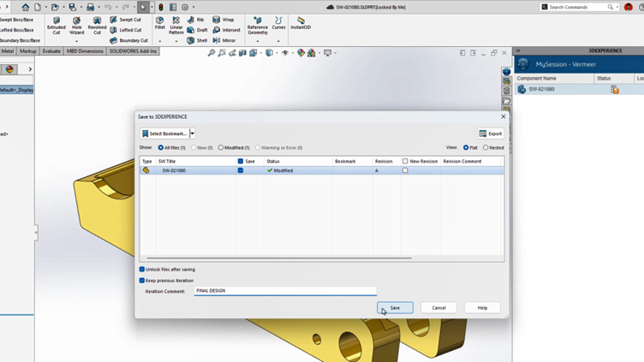Viewport: 644px width, 362px height.
Task: Create a new document with the New icon
Action: (x=38, y=7)
